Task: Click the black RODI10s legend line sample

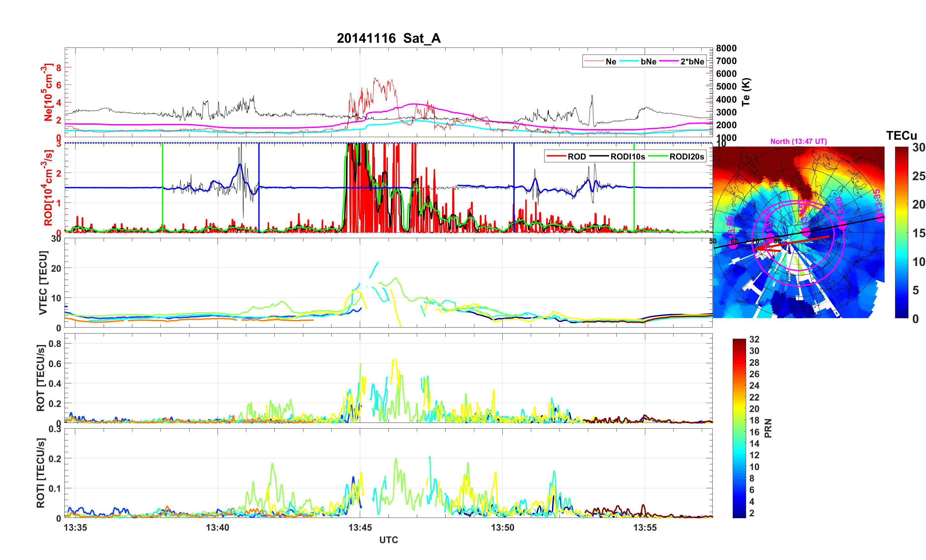Action: click(x=599, y=156)
